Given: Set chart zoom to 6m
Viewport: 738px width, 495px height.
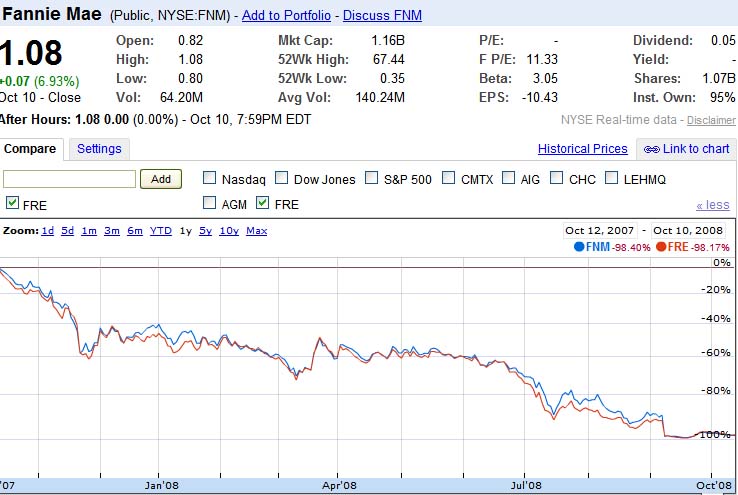Looking at the screenshot, I should pos(135,231).
